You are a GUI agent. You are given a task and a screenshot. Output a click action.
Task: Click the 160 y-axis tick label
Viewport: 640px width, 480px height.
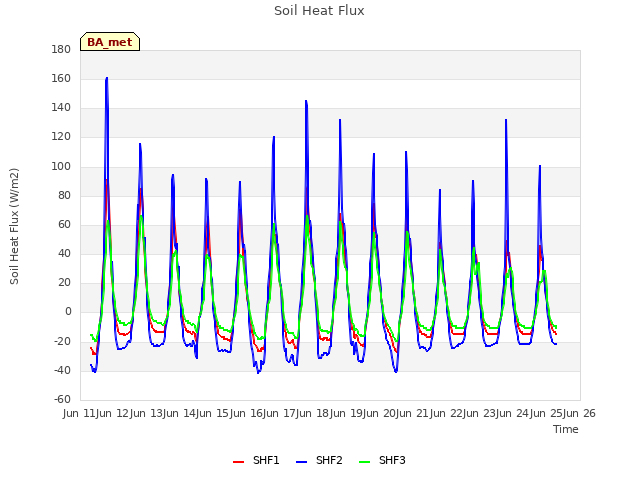61,78
